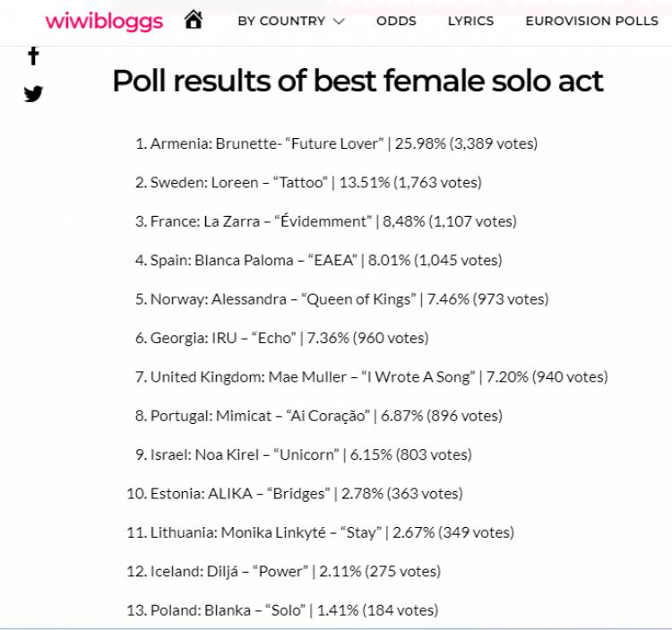Click the home icon in the navbar

[x=194, y=20]
